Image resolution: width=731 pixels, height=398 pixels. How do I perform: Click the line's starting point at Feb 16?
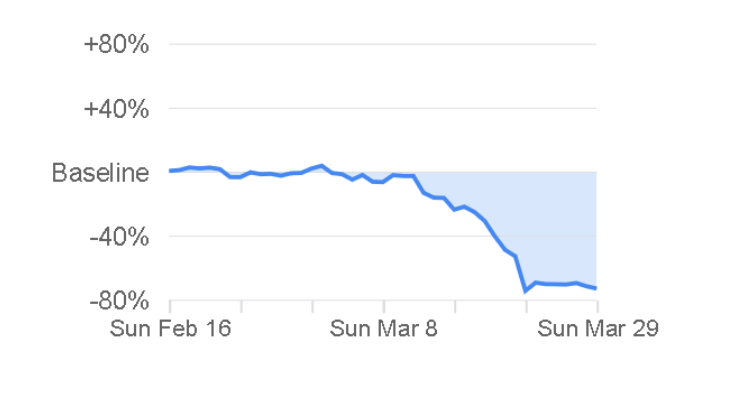point(171,171)
